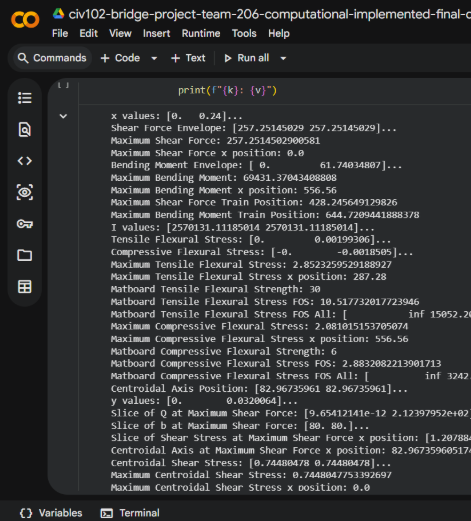The image size is (471, 521).
Task: Select 'Slice of b at Maximum Shear Force' line
Action: click(240, 426)
